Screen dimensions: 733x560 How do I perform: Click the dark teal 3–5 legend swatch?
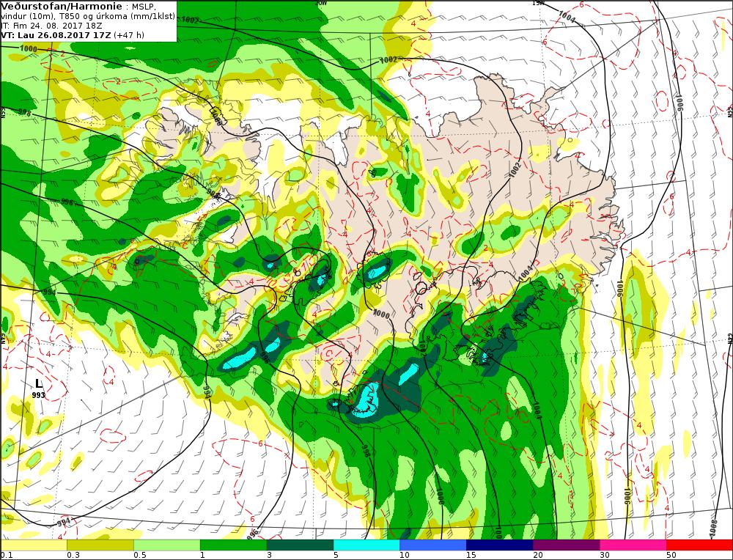point(300,545)
